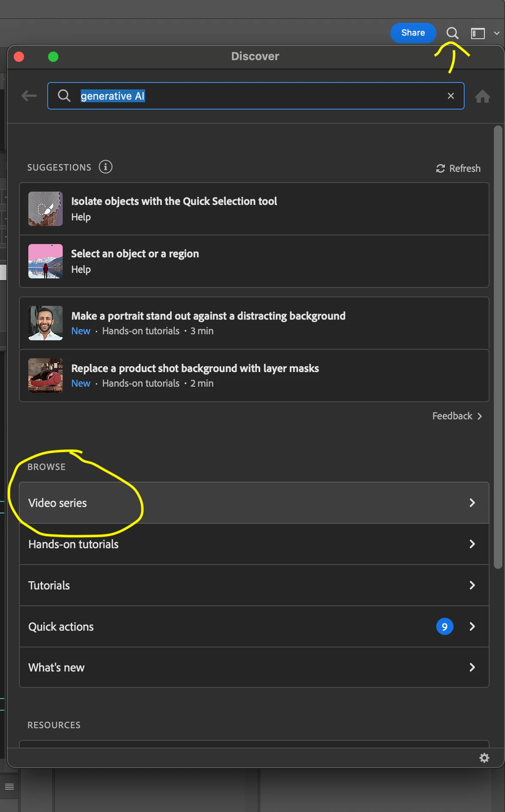The height and width of the screenshot is (812, 505).
Task: Browse Tutorials category
Action: click(x=254, y=585)
